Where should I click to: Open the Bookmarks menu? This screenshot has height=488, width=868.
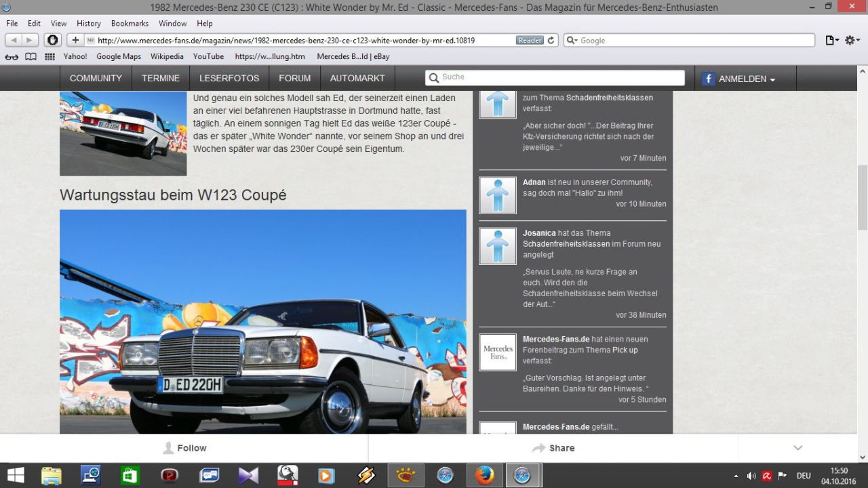(x=130, y=23)
